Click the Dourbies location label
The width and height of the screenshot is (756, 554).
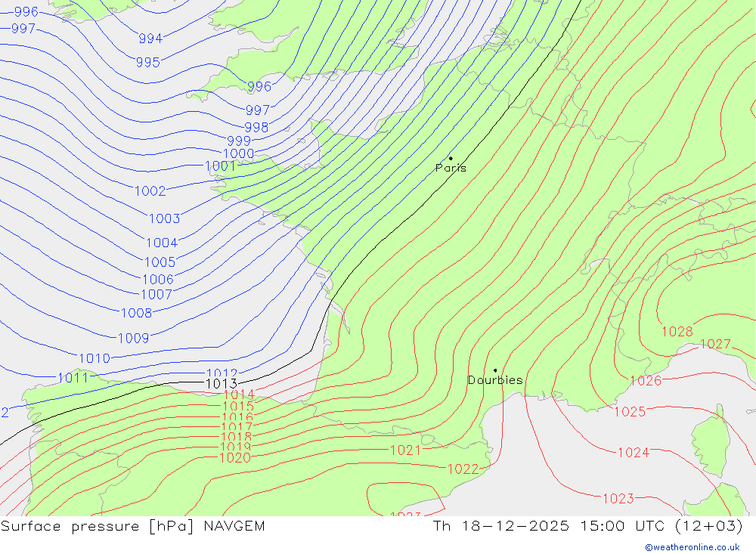click(495, 380)
